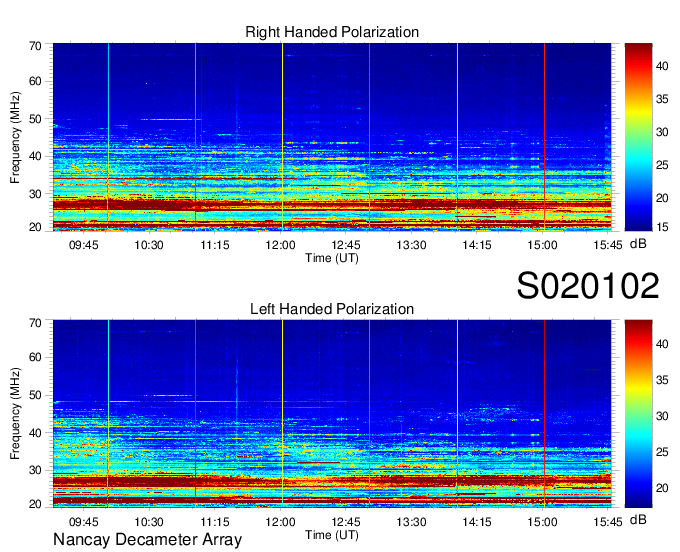
Task: Click the 12:00 tick under Right Handed plot
Action: click(281, 245)
